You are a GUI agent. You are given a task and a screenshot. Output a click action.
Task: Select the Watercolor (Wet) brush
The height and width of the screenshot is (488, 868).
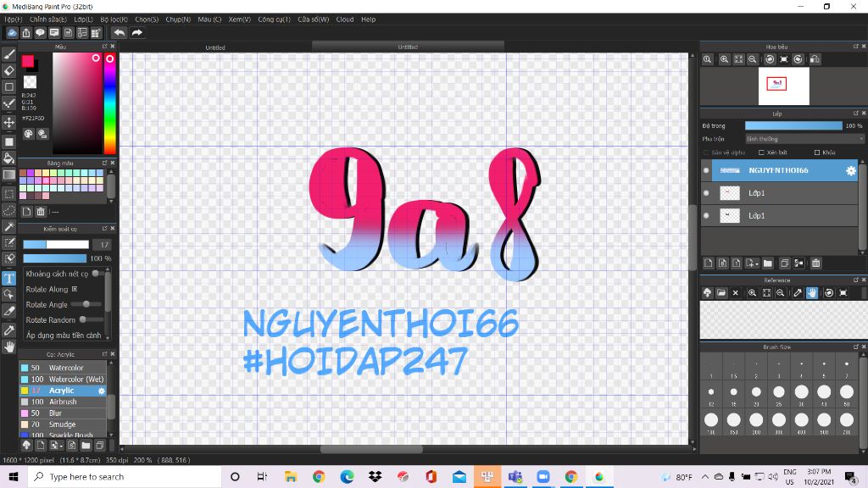[x=63, y=379]
